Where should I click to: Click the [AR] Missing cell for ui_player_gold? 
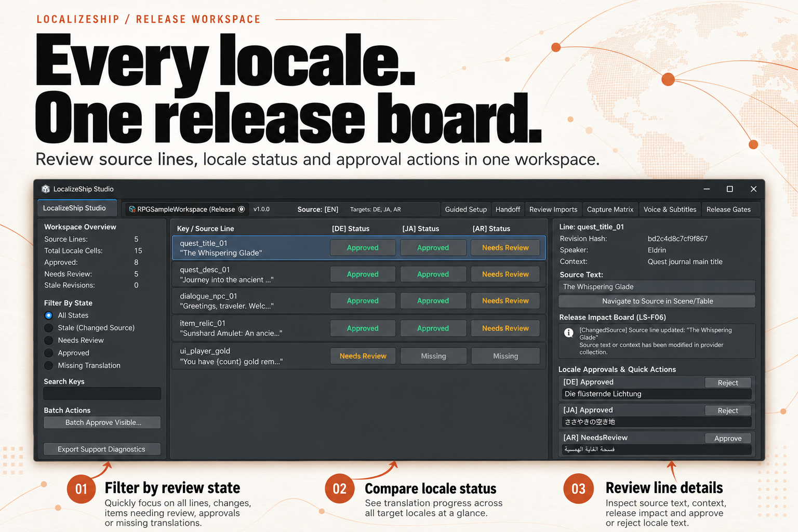click(505, 356)
